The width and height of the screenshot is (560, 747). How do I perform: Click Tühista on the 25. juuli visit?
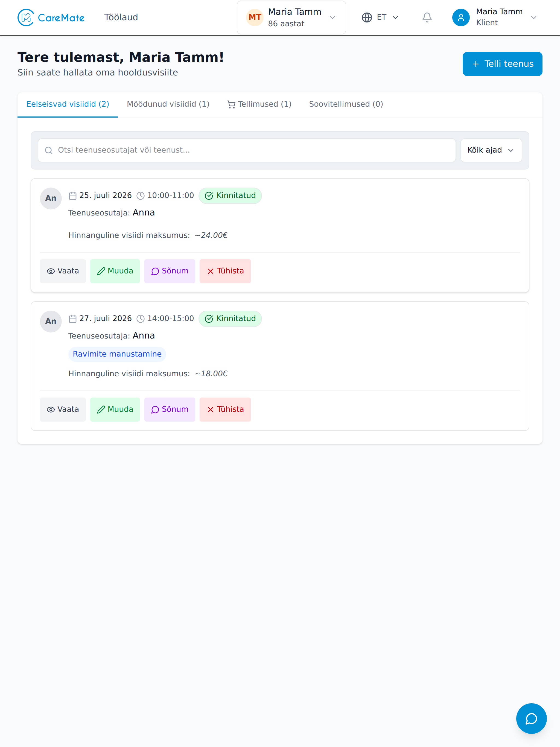pyautogui.click(x=225, y=271)
